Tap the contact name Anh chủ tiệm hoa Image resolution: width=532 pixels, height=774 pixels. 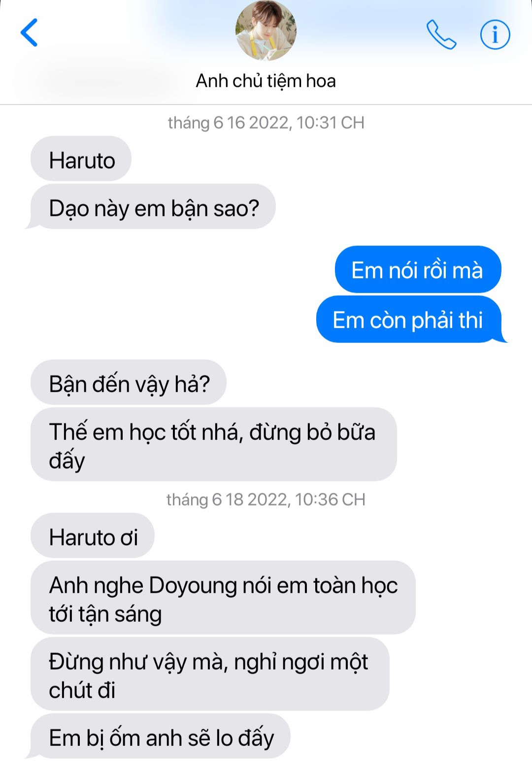tap(266, 81)
